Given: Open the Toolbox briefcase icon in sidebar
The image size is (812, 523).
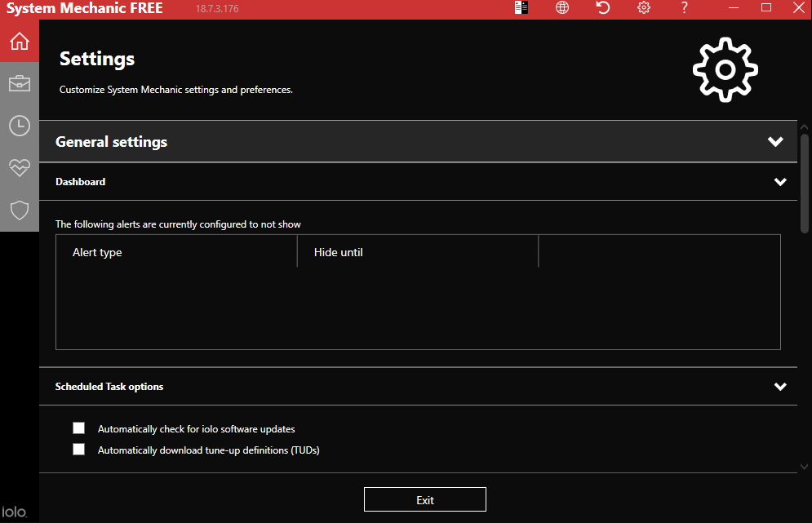Looking at the screenshot, I should coord(20,83).
